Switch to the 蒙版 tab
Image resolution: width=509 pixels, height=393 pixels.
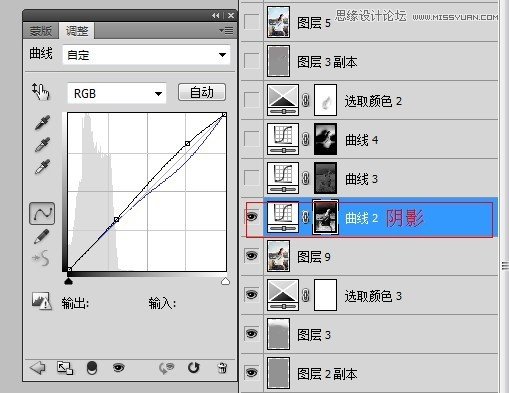point(41,31)
